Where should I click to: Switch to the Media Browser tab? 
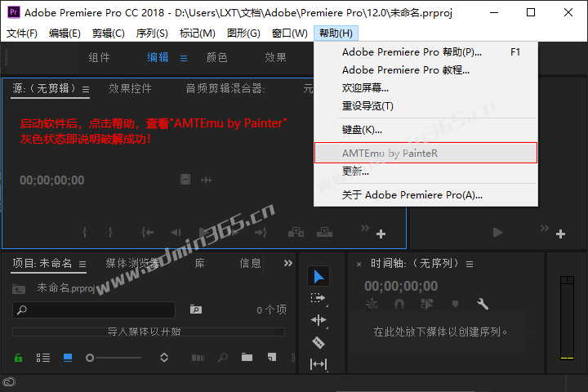[x=133, y=263]
